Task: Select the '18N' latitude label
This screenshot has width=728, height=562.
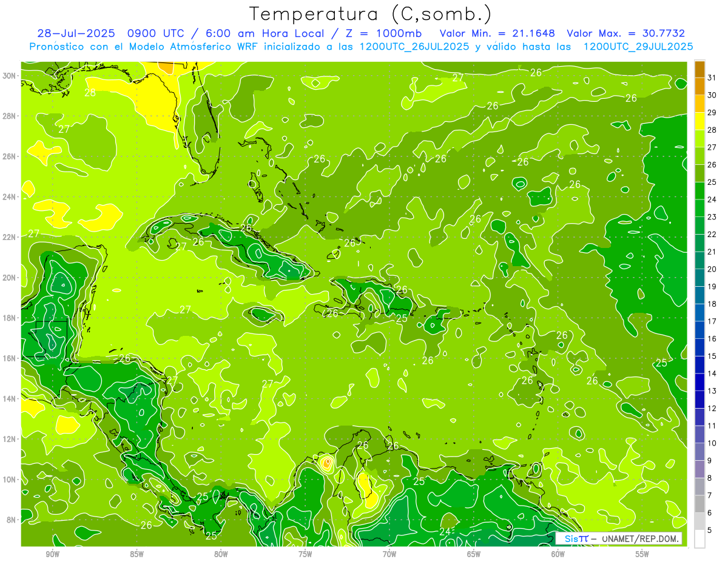Action: pyautogui.click(x=10, y=318)
